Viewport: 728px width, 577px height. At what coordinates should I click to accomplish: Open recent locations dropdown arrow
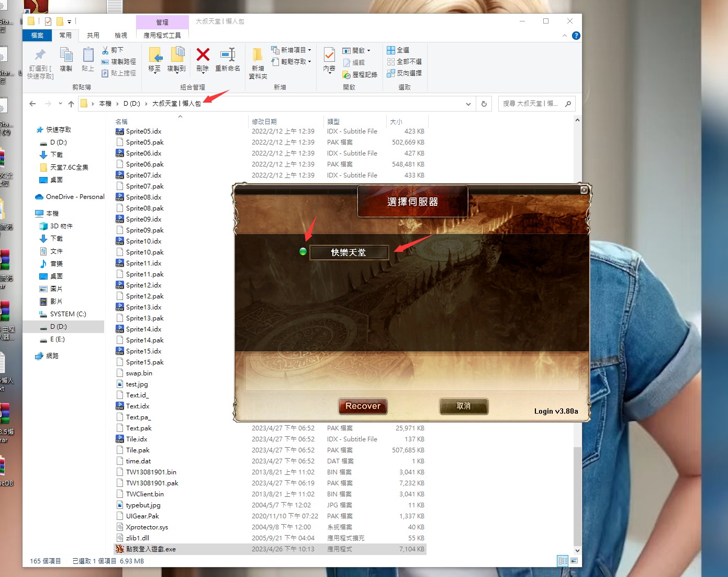coord(60,104)
